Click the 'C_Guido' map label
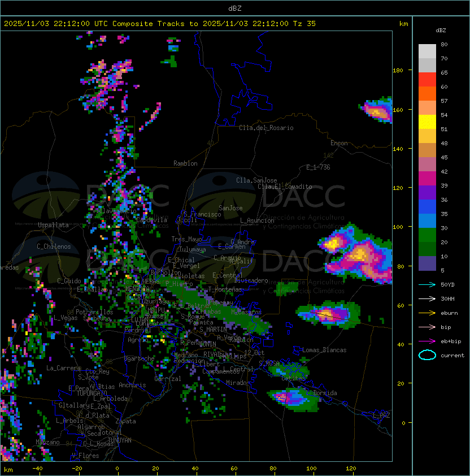 (x=69, y=281)
